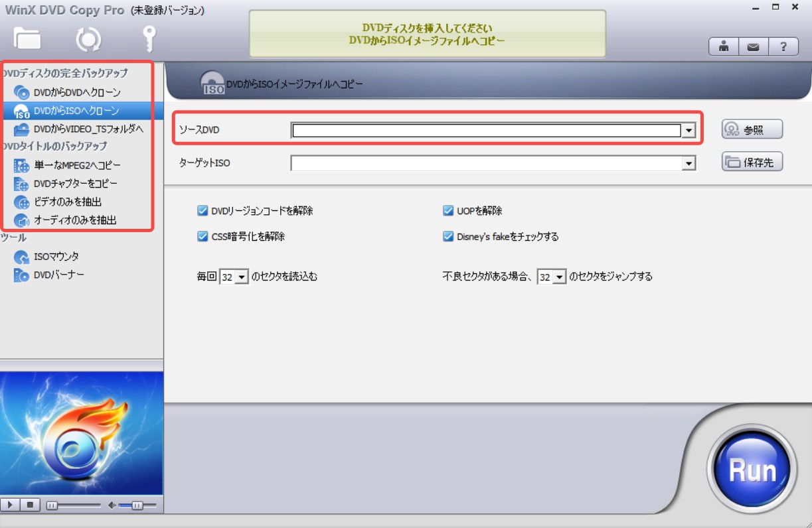Screen dimensions: 812x528
Task: Open help with the question mark button
Action: (783, 47)
